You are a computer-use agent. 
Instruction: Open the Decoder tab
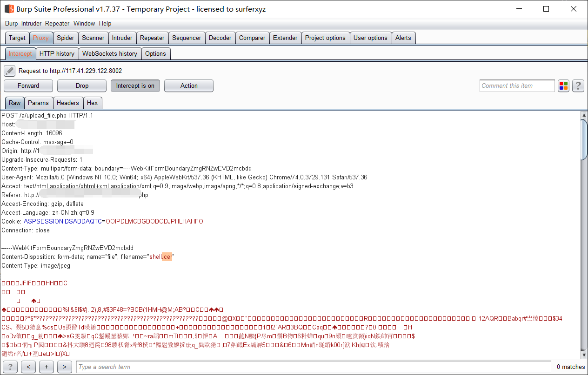click(x=220, y=38)
